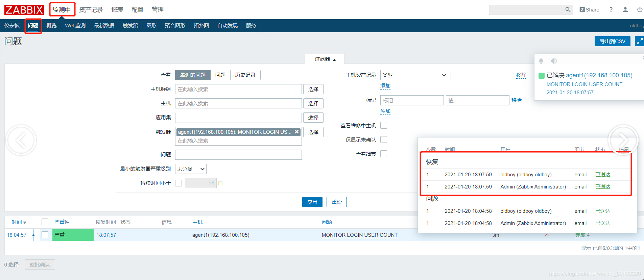Collapse the 过滤器 filter panel
Image resolution: width=644 pixels, height=280 pixels.
[x=325, y=59]
